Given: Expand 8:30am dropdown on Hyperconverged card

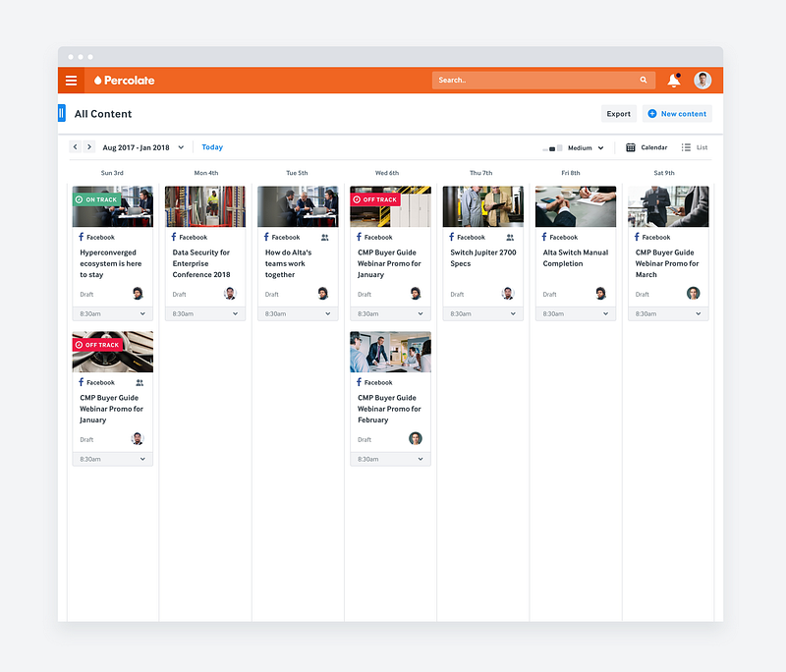Looking at the screenshot, I should pyautogui.click(x=142, y=313).
